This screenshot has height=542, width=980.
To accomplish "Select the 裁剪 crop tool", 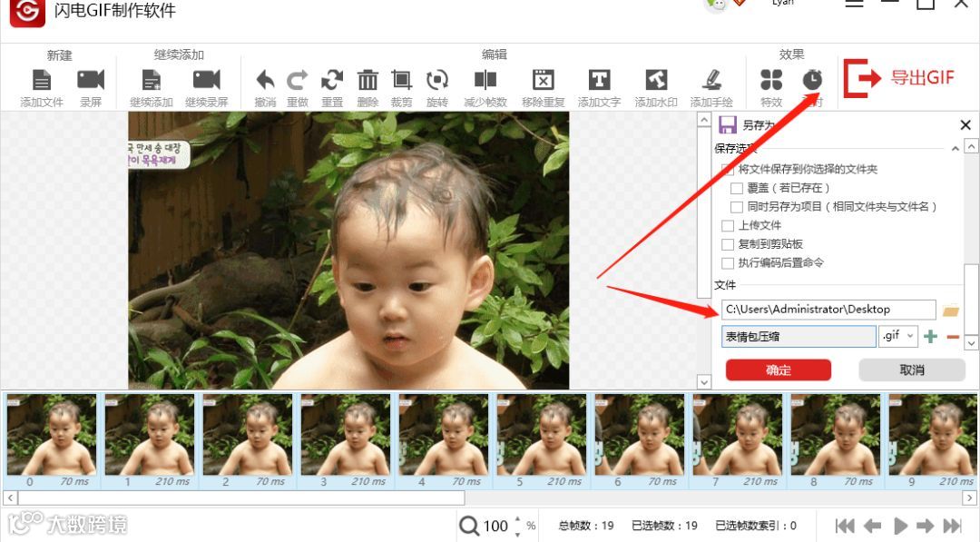I will (x=401, y=80).
